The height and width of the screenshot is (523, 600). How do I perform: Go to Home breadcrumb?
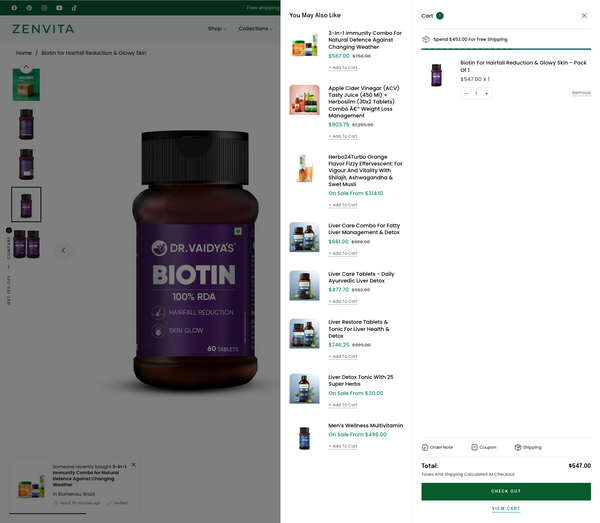click(x=24, y=53)
